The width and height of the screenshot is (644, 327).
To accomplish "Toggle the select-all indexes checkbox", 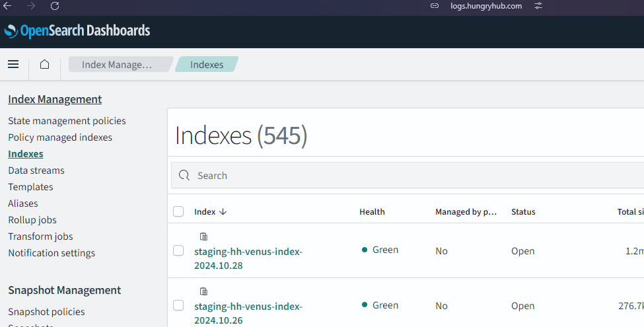I will point(178,211).
